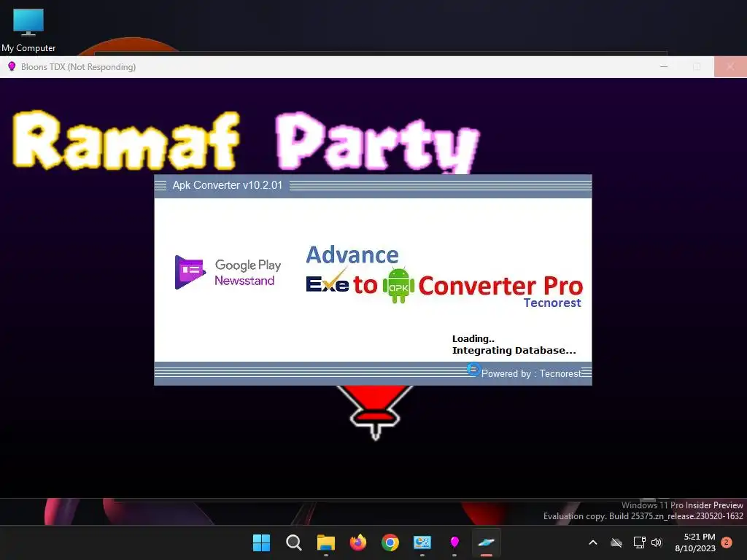Click the OneDrive cloud tray icon
Screen dimensions: 747x560
(x=616, y=542)
